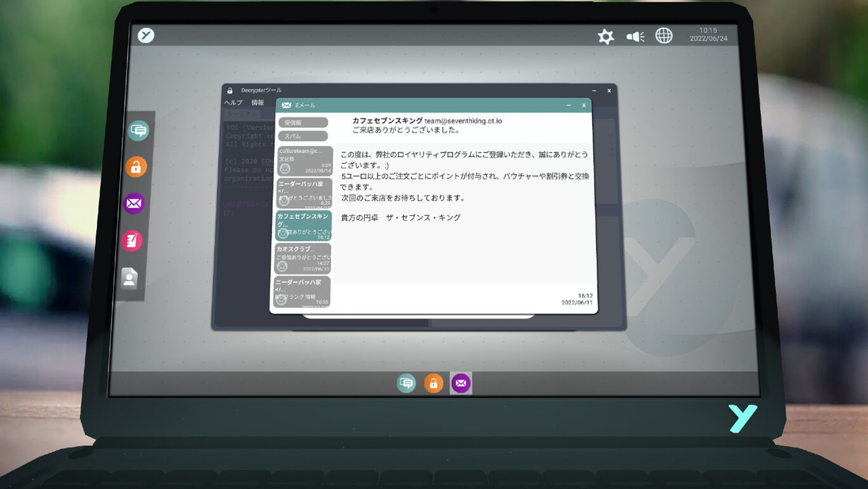This screenshot has height=489, width=868.
Task: Open the 受信箱 inbox folder
Action: (303, 123)
